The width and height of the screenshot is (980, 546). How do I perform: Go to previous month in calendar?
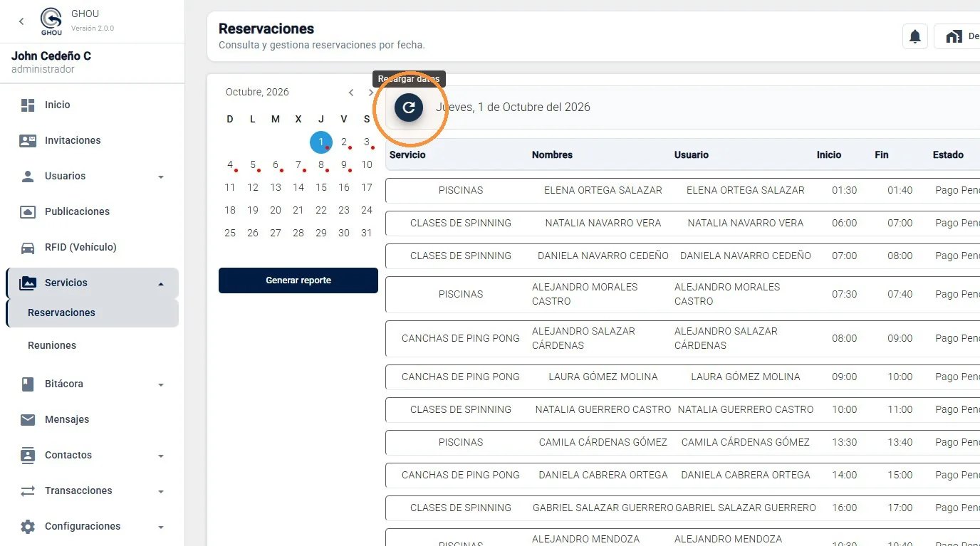[351, 93]
